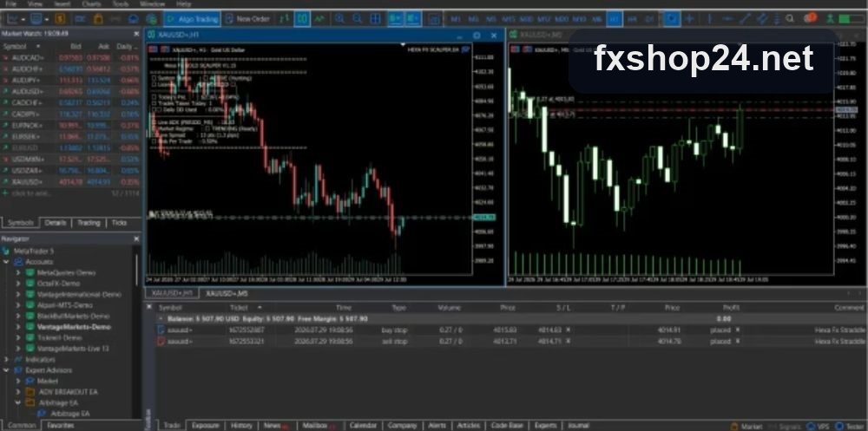The image size is (868, 431).
Task: Open Tester from the status bar
Action: pyautogui.click(x=852, y=426)
